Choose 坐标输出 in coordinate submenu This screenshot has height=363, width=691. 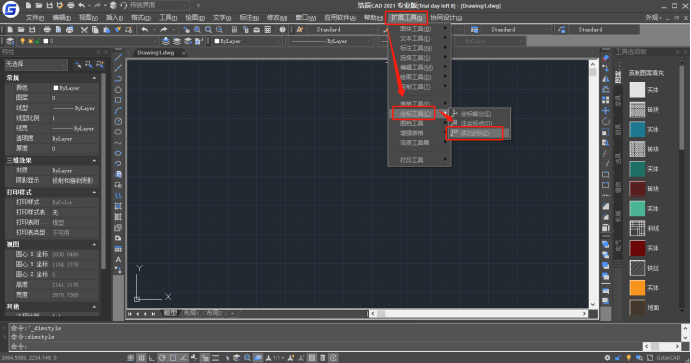click(x=475, y=114)
